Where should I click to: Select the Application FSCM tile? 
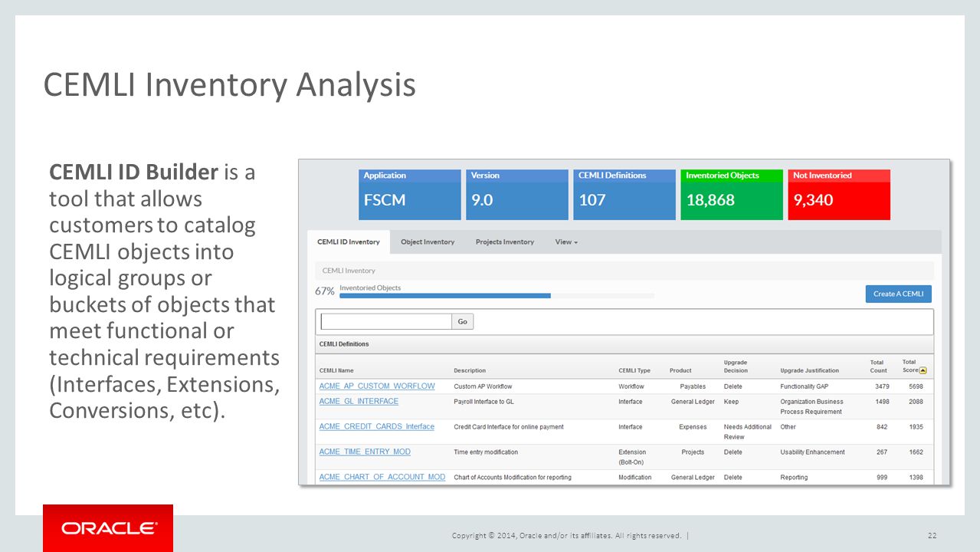pyautogui.click(x=410, y=195)
